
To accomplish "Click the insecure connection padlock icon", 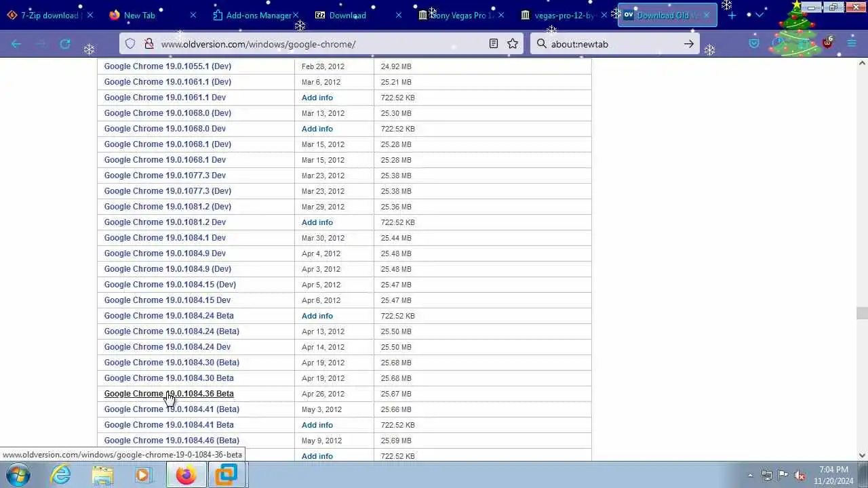I will point(149,44).
